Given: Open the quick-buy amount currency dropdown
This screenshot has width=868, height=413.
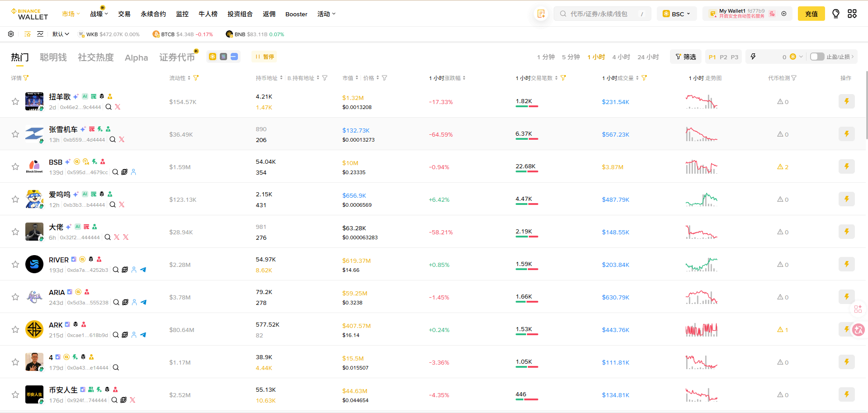Looking at the screenshot, I should [796, 57].
